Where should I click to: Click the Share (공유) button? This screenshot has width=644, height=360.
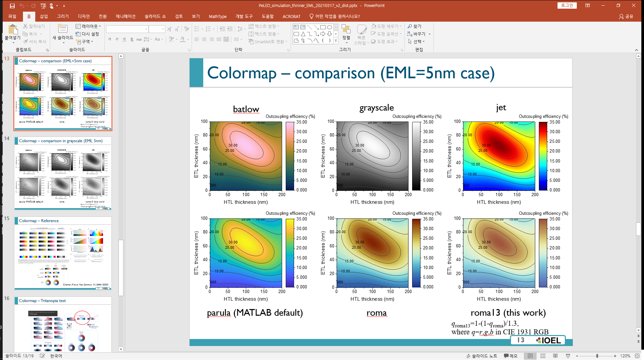[x=626, y=16]
